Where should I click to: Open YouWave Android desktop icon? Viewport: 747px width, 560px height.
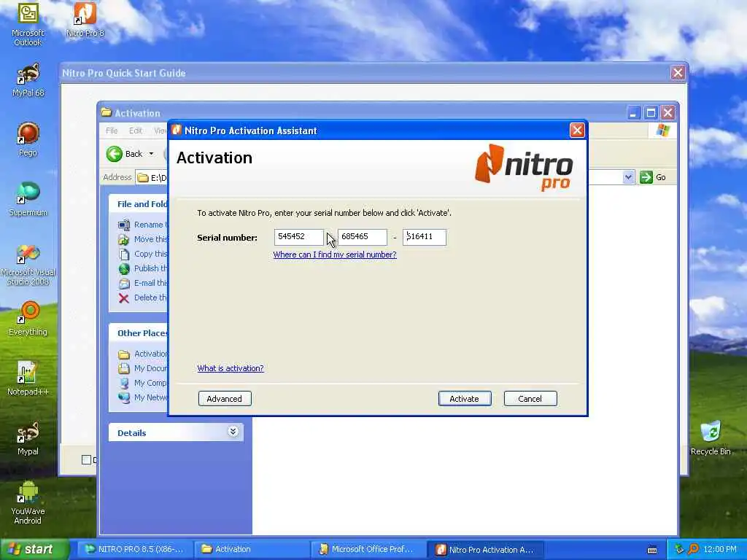[x=28, y=503]
